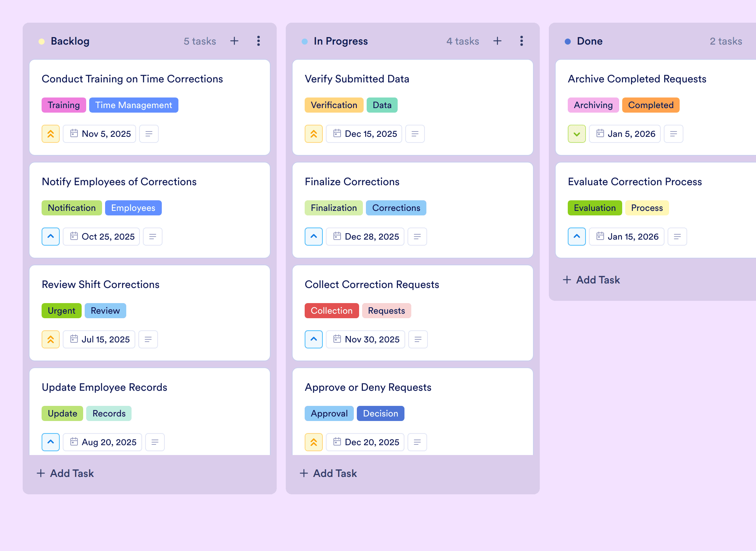Change priority on Conduct Training on Time Corrections
Image resolution: width=756 pixels, height=551 pixels.
(x=51, y=134)
